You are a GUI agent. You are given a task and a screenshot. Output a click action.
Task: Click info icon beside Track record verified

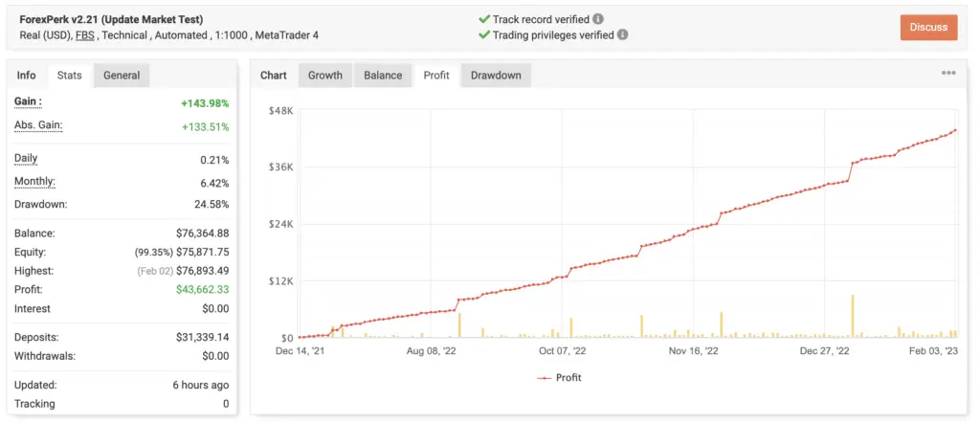[598, 19]
